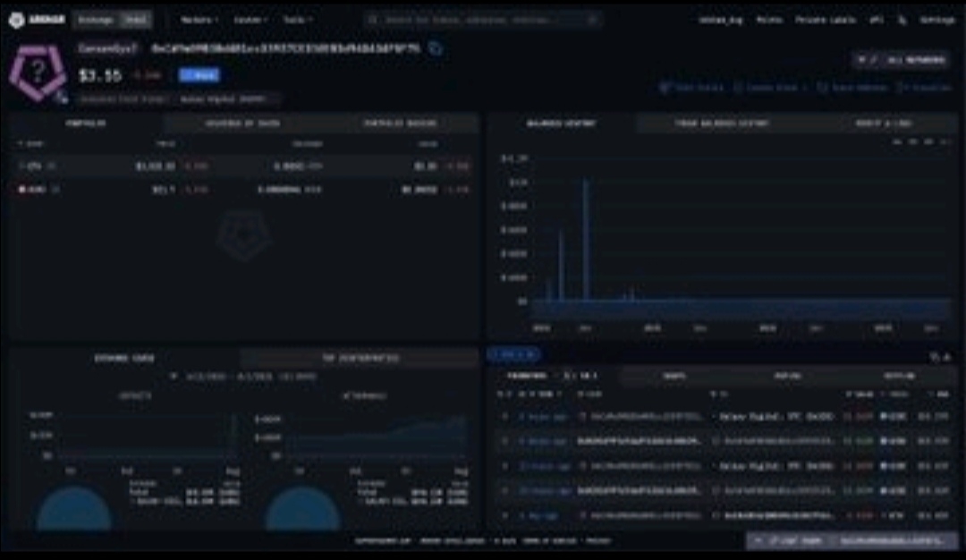Image resolution: width=966 pixels, height=560 pixels.
Task: Show the Balances History chart tab
Action: tap(561, 123)
